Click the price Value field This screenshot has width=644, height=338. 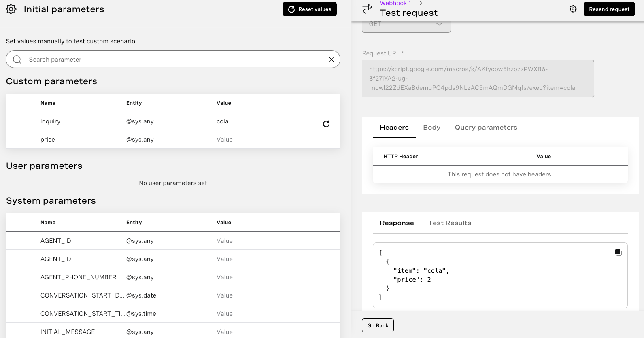point(225,140)
